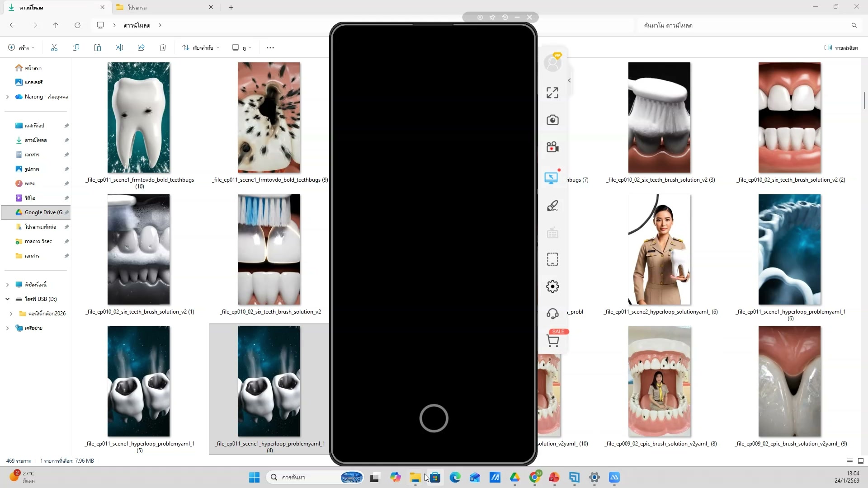Open mirror app settings gear

(x=552, y=286)
